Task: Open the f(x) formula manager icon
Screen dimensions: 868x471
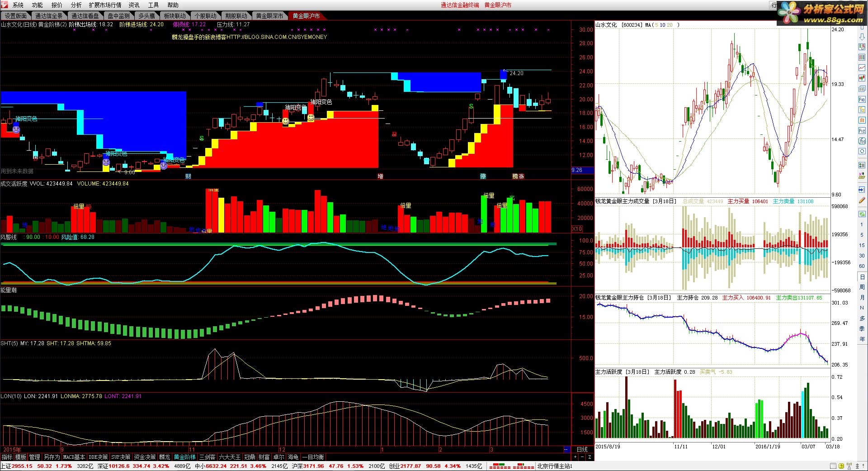Action: pos(862,141)
